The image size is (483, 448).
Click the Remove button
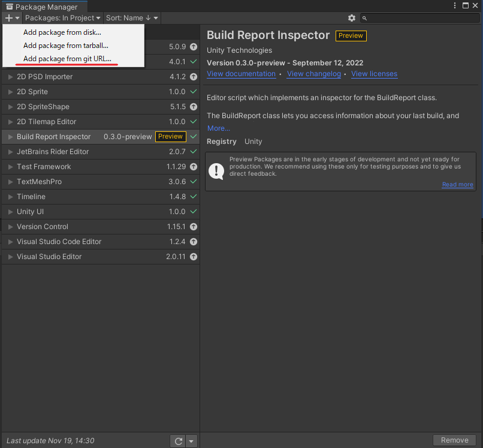[x=454, y=440]
